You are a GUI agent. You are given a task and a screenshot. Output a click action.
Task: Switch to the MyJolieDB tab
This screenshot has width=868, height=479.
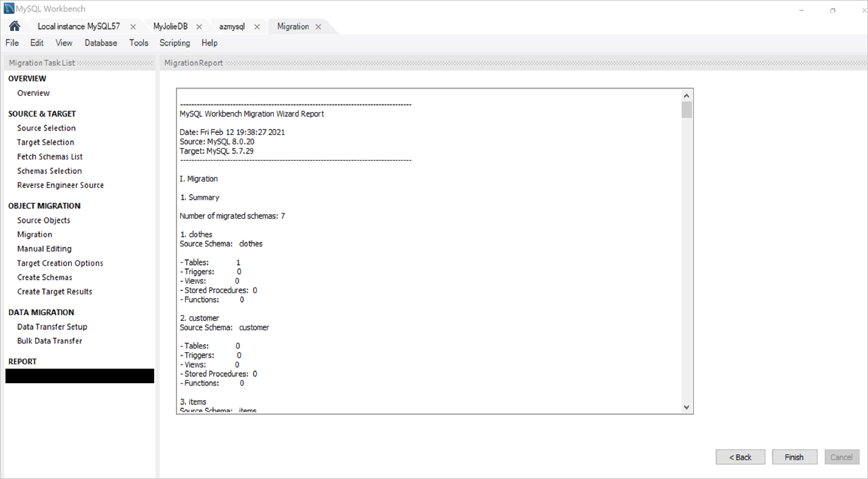[171, 26]
